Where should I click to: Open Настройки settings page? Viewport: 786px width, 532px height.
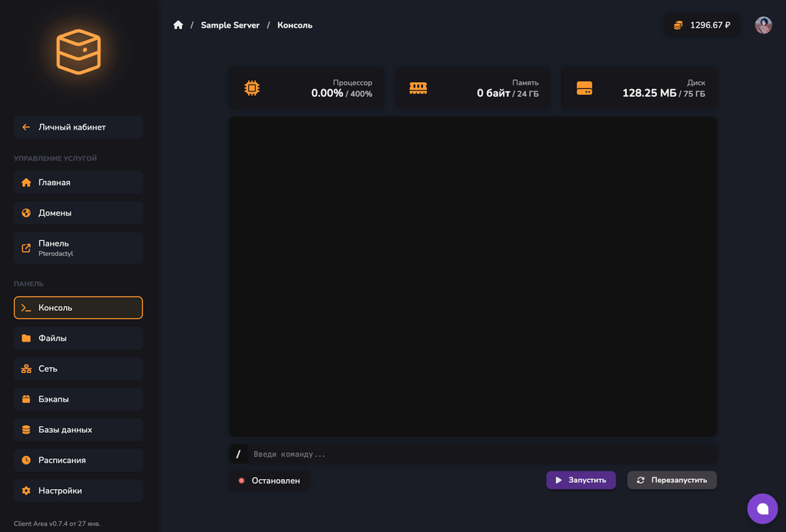point(78,491)
